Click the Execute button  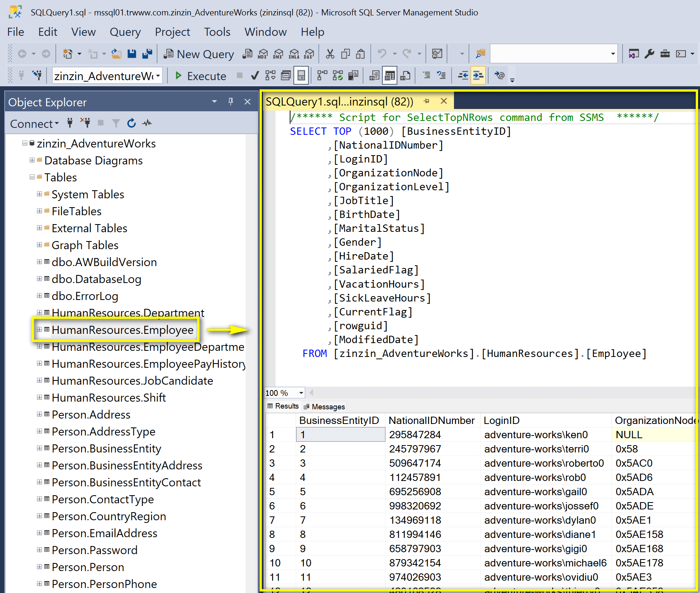(201, 76)
